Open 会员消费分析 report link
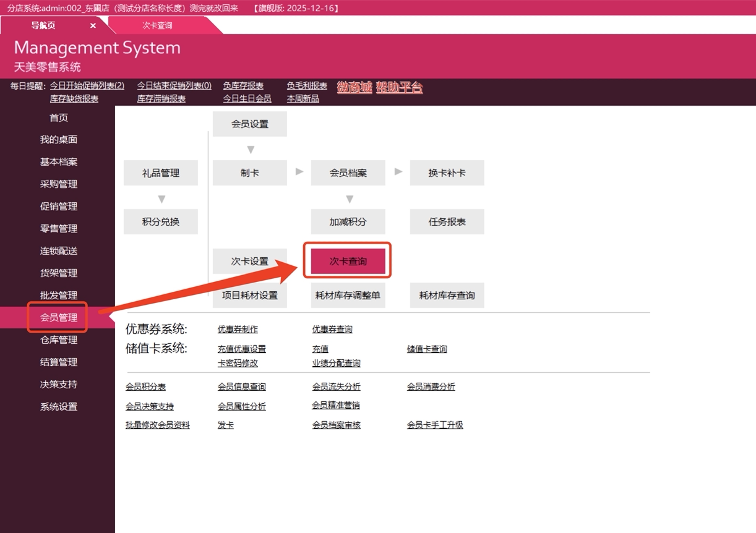This screenshot has height=533, width=756. click(431, 387)
